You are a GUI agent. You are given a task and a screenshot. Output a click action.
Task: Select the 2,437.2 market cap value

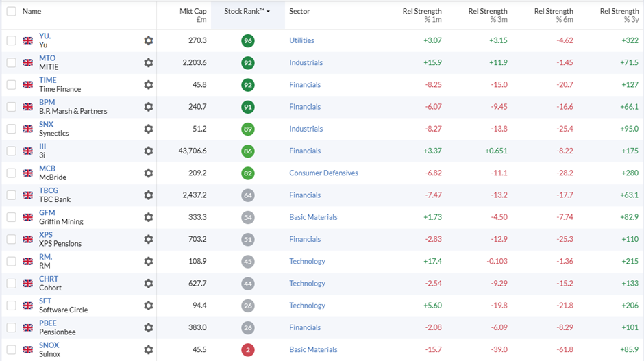point(195,195)
